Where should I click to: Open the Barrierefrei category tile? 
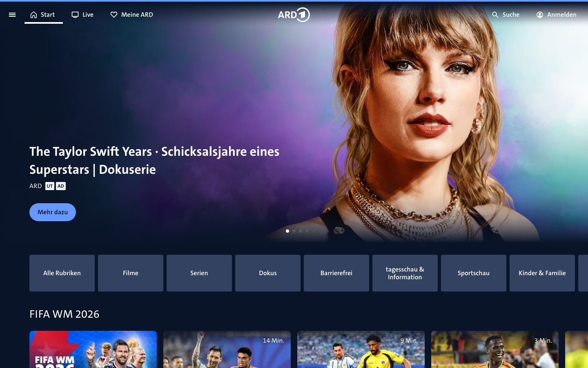pos(336,273)
